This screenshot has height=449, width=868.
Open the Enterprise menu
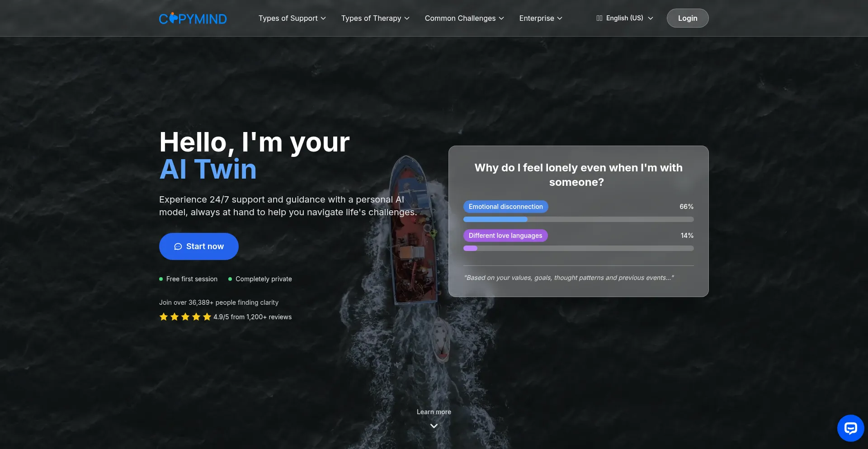[541, 18]
